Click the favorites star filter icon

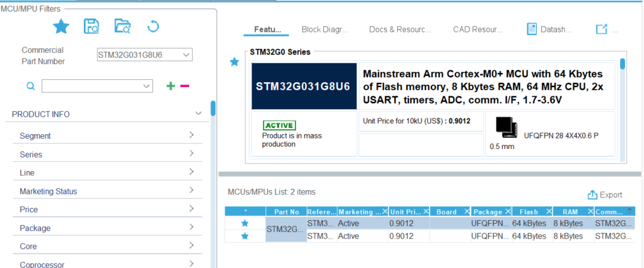pyautogui.click(x=61, y=27)
